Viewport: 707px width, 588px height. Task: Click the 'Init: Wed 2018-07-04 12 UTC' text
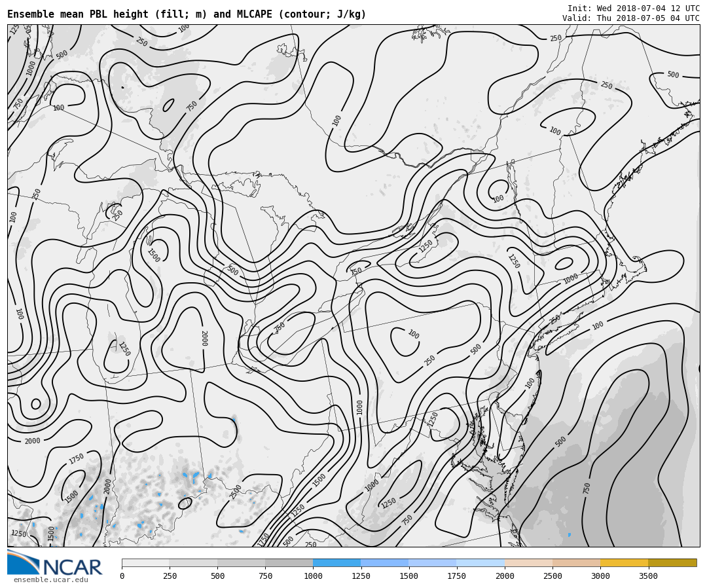634,8
